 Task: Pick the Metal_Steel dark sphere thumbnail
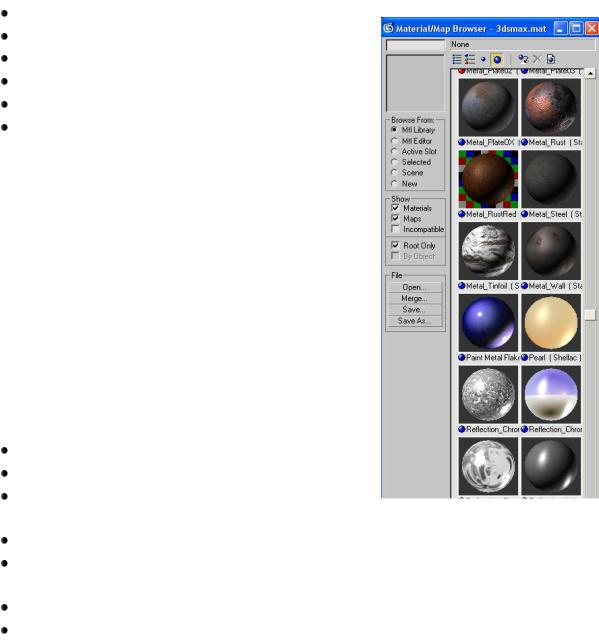click(x=551, y=179)
